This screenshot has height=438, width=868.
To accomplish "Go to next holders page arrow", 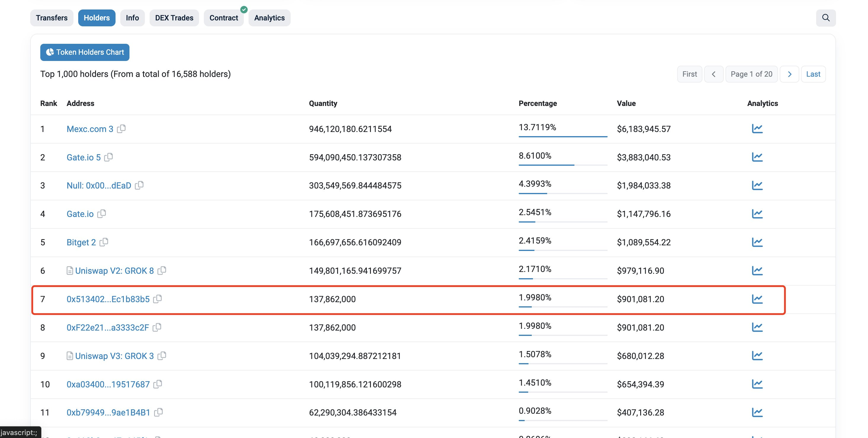I will [789, 74].
